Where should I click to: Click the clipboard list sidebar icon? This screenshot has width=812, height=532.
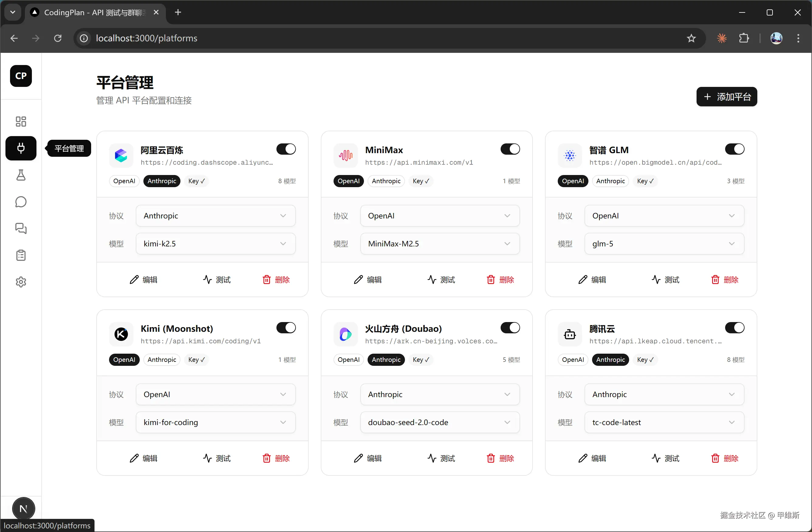21,255
